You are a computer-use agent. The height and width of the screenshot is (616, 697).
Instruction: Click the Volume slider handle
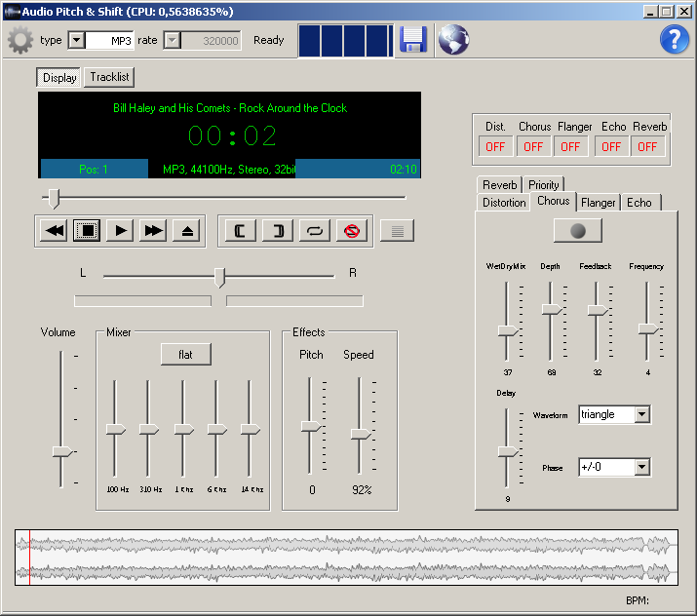point(61,452)
